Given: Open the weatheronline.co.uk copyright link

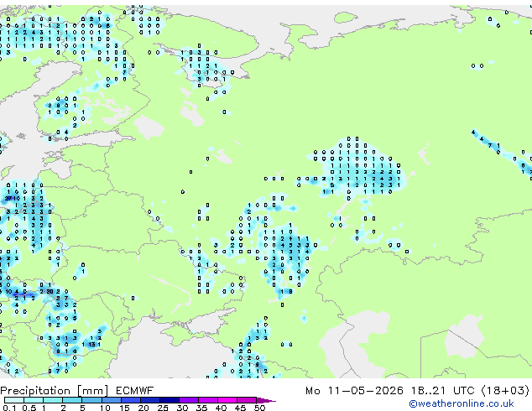Looking at the screenshot, I should tap(462, 403).
